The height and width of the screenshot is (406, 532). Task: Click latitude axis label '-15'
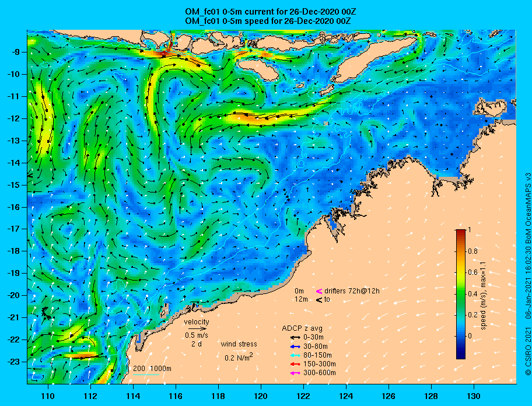click(x=13, y=185)
